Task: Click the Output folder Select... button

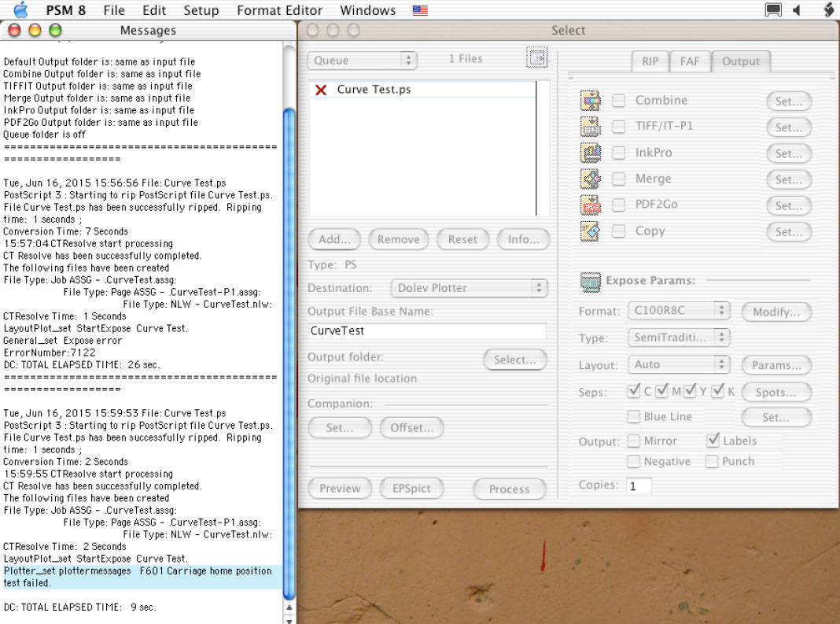Action: 514,360
